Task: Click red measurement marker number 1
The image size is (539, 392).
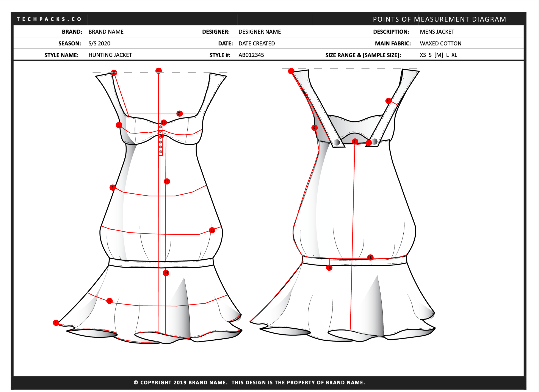Action: pos(119,125)
